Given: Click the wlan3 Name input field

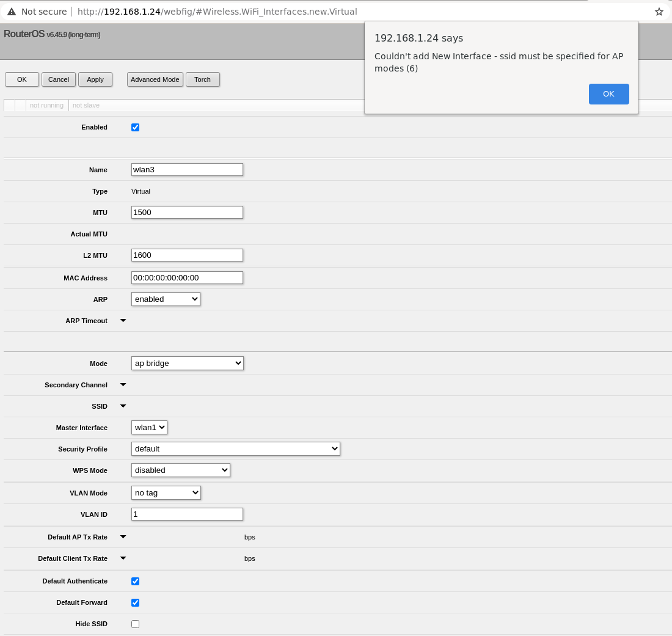Looking at the screenshot, I should coord(187,169).
